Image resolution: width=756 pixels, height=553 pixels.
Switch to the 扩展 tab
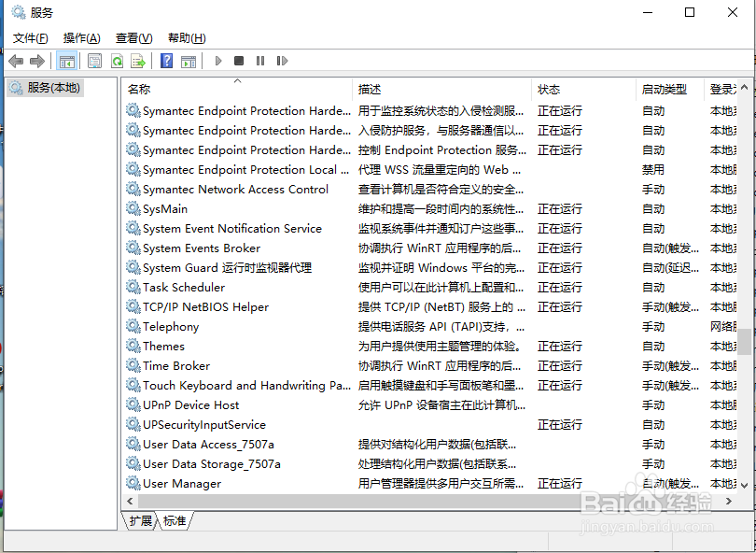tap(140, 520)
